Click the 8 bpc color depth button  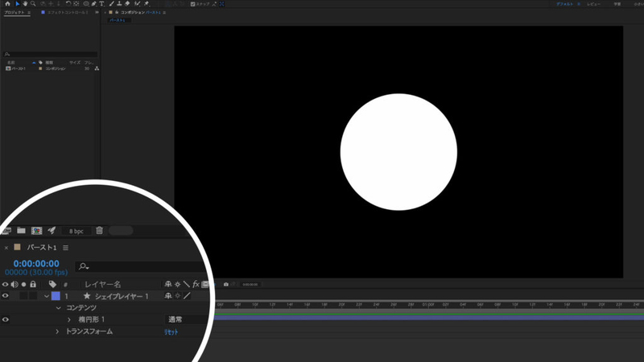[76, 231]
